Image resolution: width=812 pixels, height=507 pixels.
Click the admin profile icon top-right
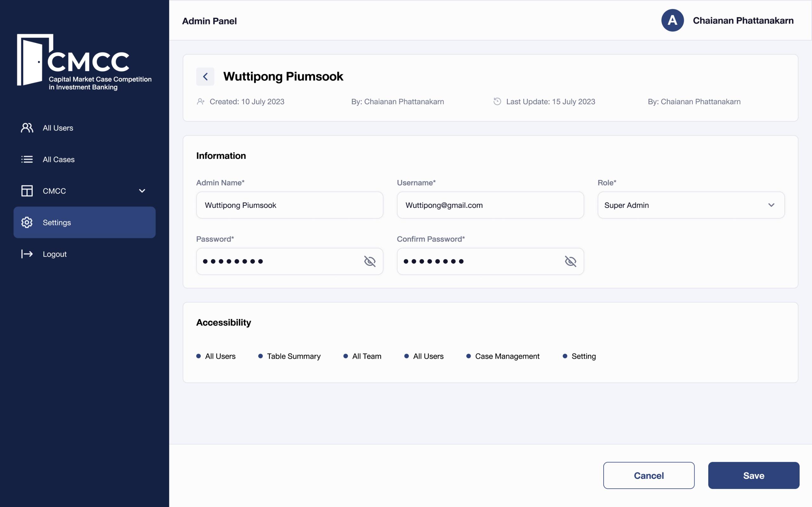pos(673,20)
